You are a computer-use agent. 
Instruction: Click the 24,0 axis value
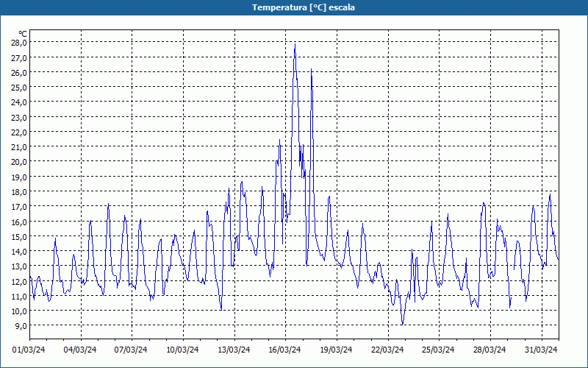(x=19, y=102)
